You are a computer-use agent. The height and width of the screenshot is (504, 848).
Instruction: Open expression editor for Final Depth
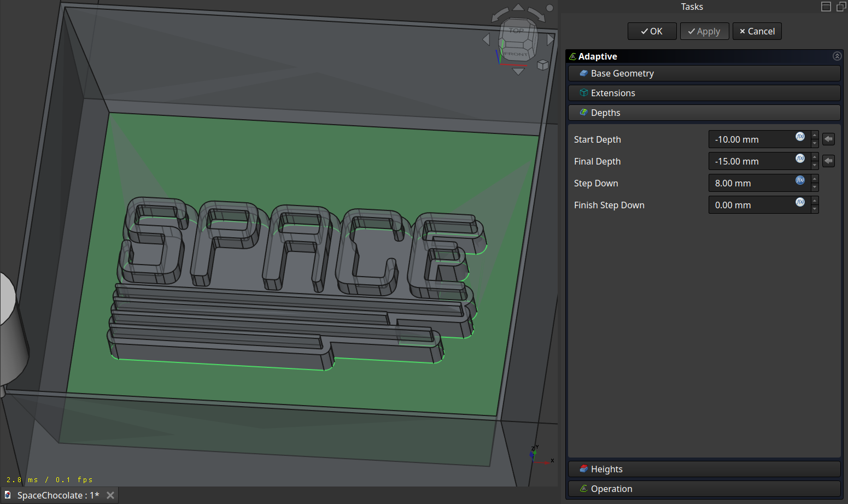pos(800,159)
